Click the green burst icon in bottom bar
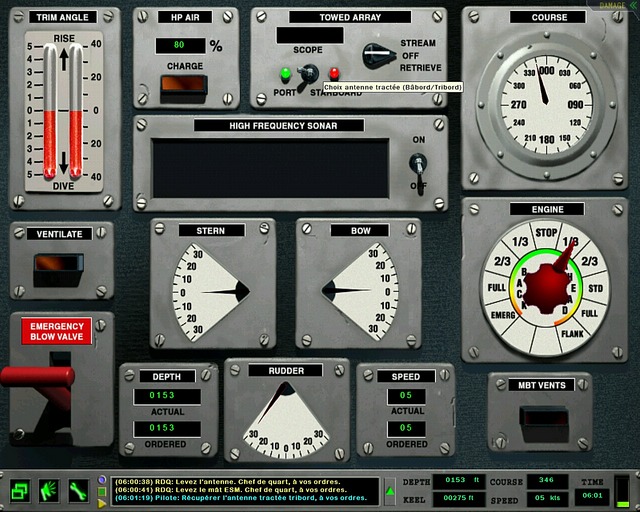 pyautogui.click(x=49, y=490)
